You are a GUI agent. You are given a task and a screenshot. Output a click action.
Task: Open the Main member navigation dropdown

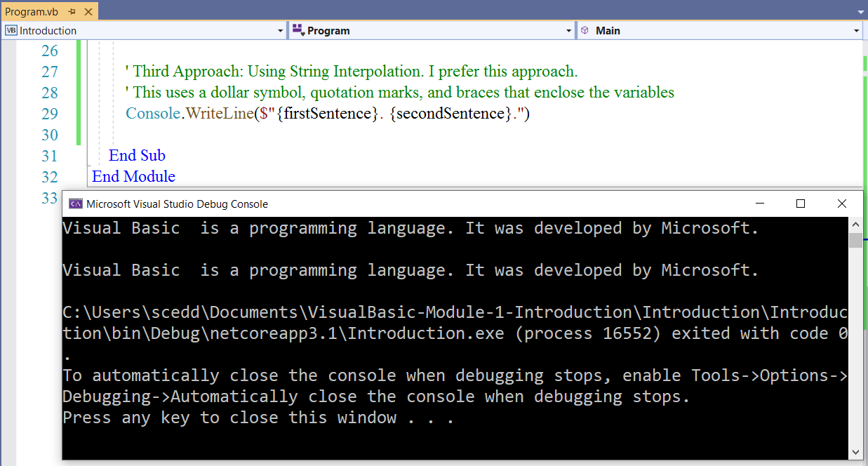click(x=856, y=30)
